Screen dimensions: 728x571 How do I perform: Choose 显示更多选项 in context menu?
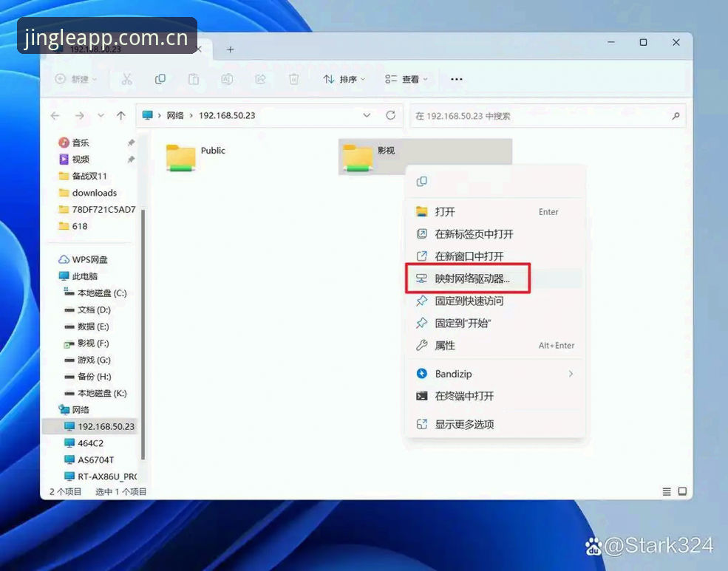tap(495, 425)
